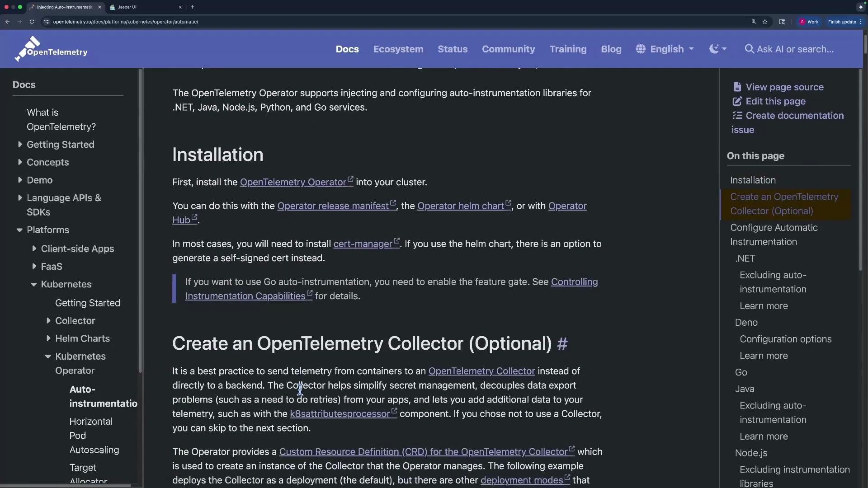Click Edit this page

pos(769,101)
